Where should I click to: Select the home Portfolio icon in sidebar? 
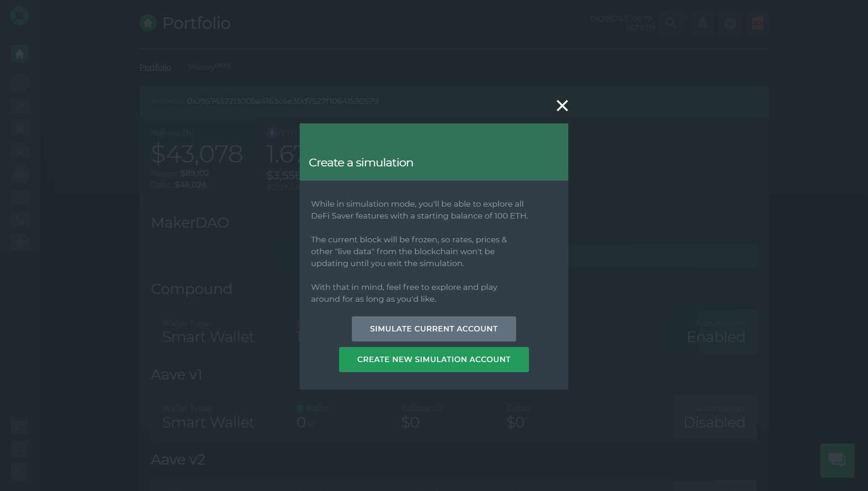(20, 54)
